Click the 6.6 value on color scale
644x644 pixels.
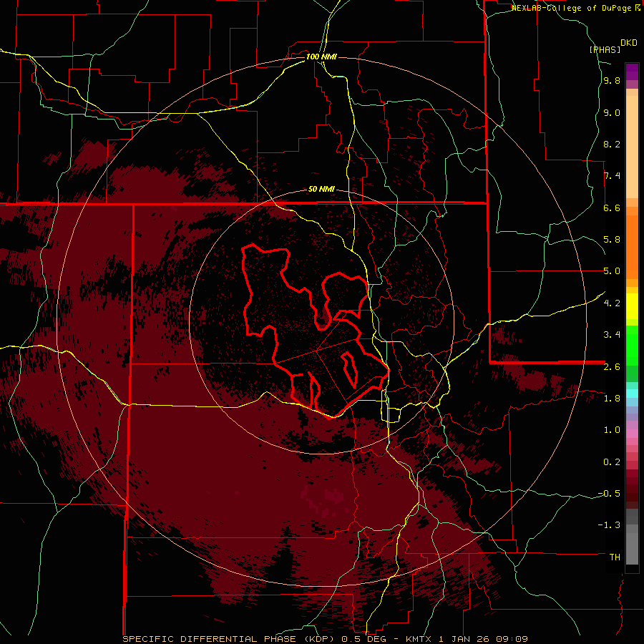coord(612,208)
